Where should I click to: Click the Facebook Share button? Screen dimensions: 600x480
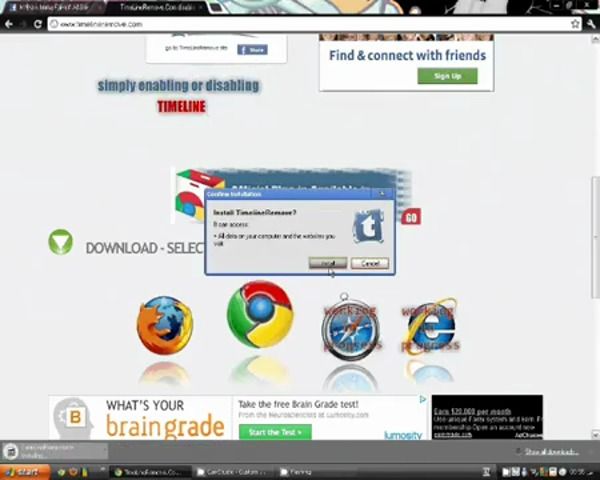coord(252,50)
